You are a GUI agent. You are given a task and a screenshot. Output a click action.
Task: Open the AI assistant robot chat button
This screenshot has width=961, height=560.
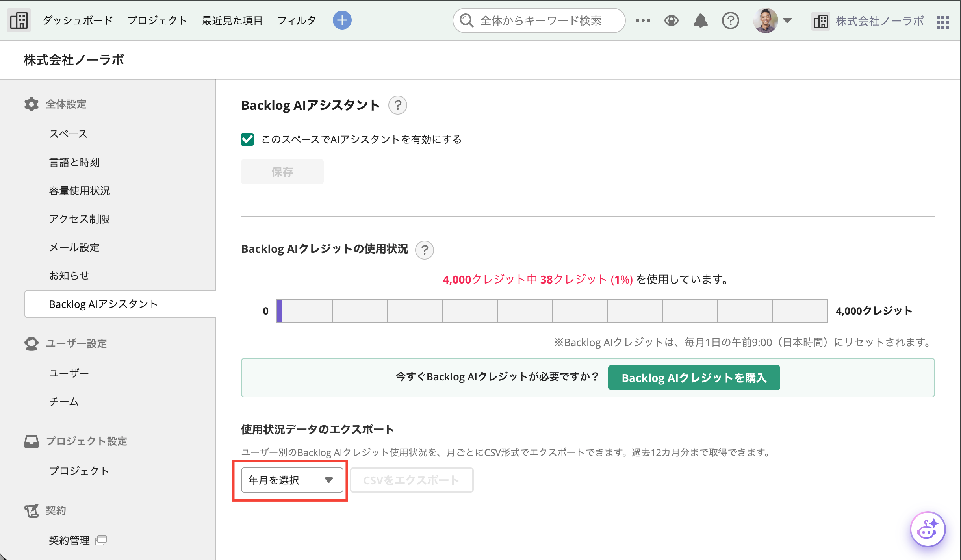tap(928, 530)
